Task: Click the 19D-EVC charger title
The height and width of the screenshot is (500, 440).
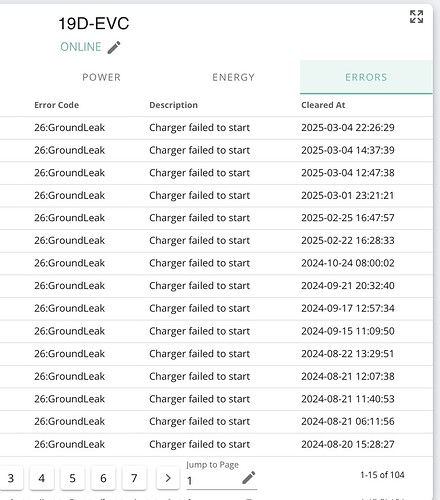Action: click(x=94, y=24)
